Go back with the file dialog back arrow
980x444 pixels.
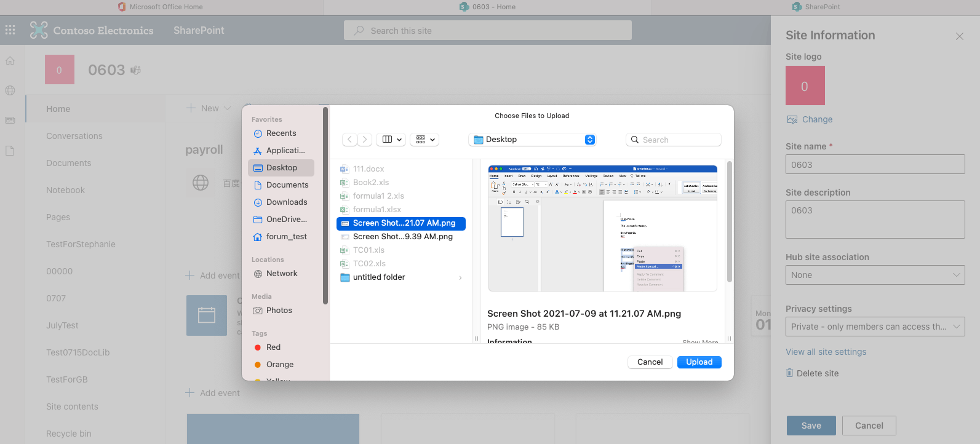click(349, 140)
